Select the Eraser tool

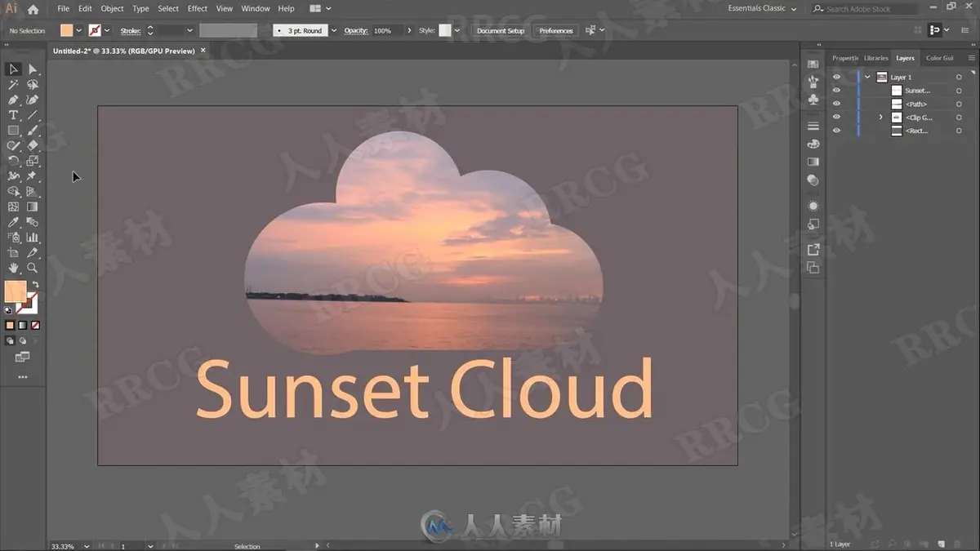click(33, 145)
